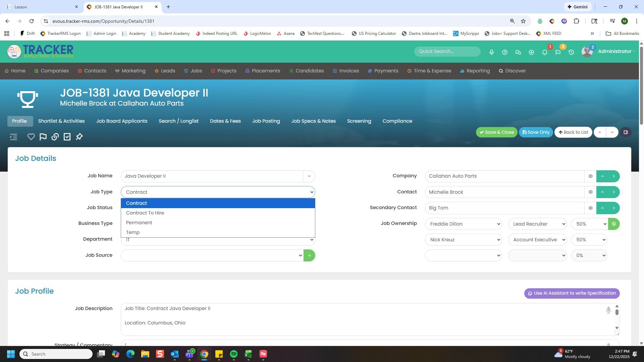Screen dimensions: 644x362
Task: Click the Quick Search input field
Action: (447, 52)
